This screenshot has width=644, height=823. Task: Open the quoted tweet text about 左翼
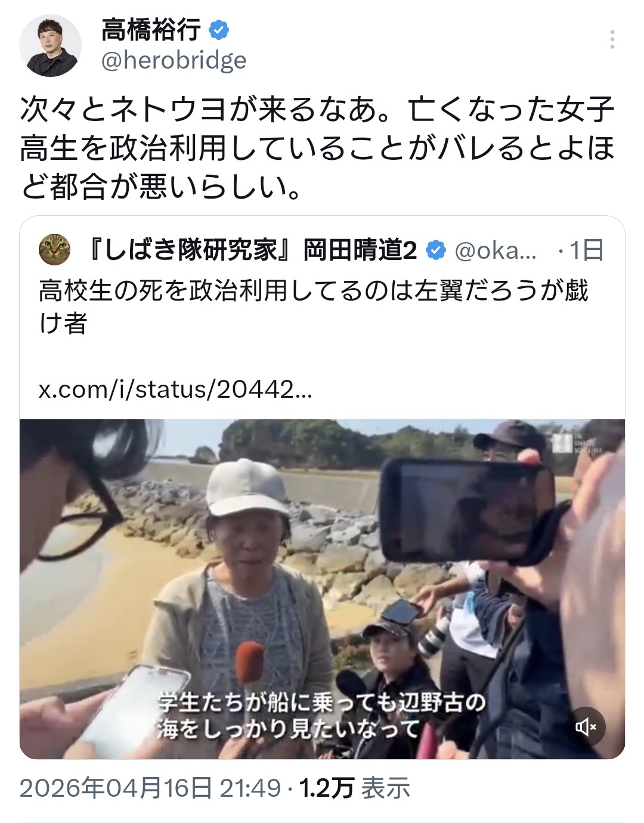click(x=314, y=307)
